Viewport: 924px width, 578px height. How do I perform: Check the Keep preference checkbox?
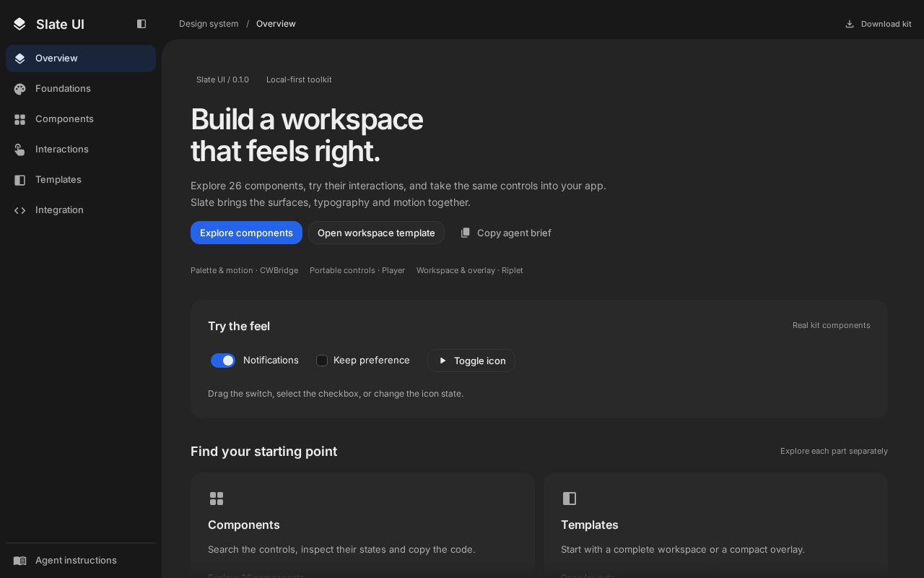click(322, 361)
